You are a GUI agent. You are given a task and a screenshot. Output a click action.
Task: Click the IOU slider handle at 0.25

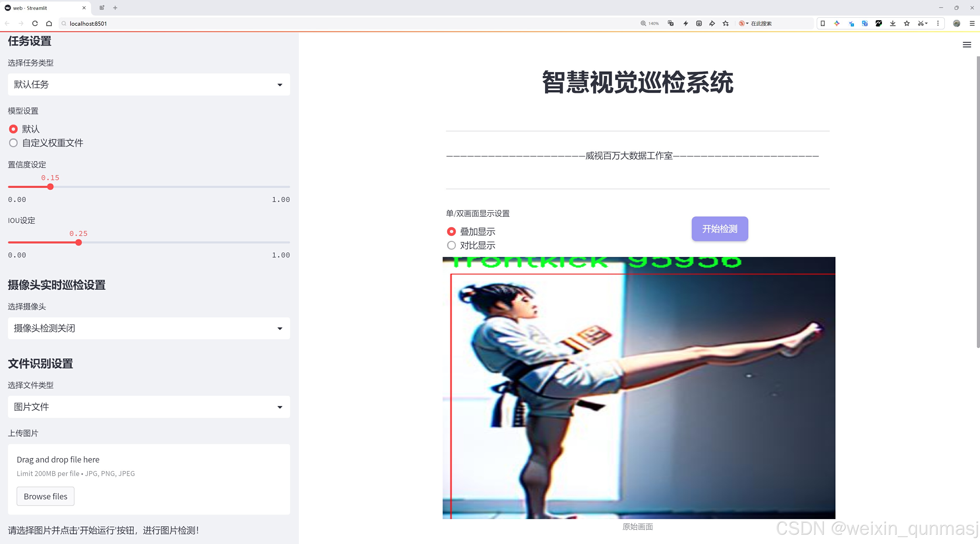tap(78, 242)
